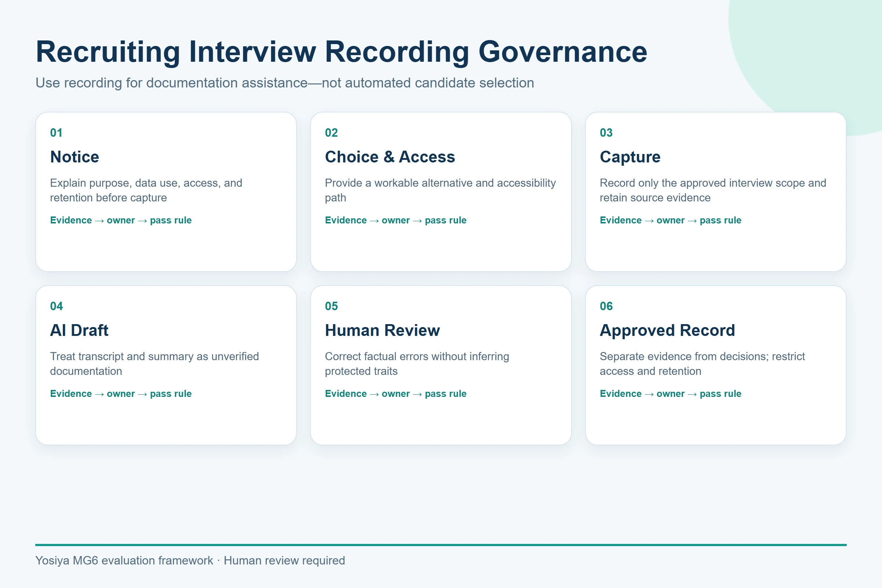Viewport: 882px width, 588px height.
Task: Click step number '06'
Action: [x=606, y=306]
